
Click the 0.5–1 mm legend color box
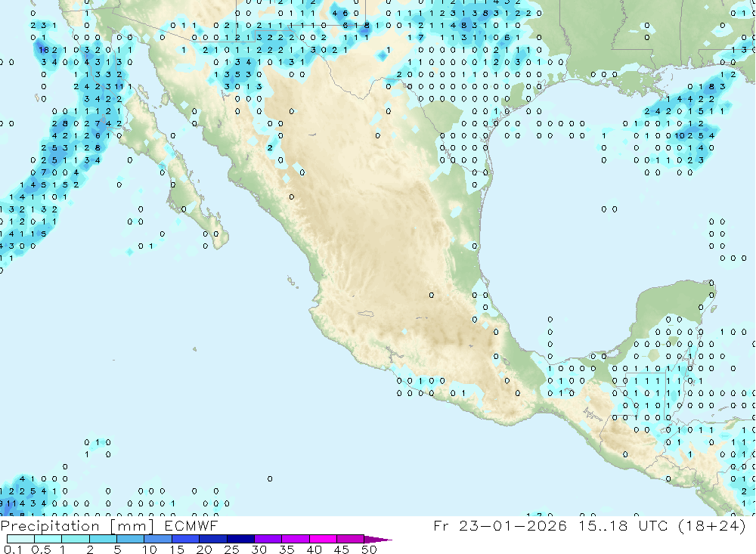[48, 539]
